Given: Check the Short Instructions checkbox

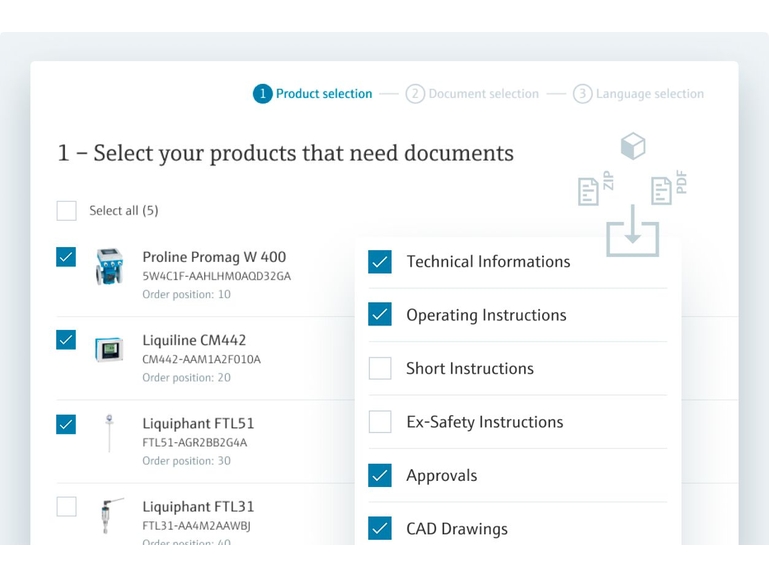Looking at the screenshot, I should click(380, 368).
